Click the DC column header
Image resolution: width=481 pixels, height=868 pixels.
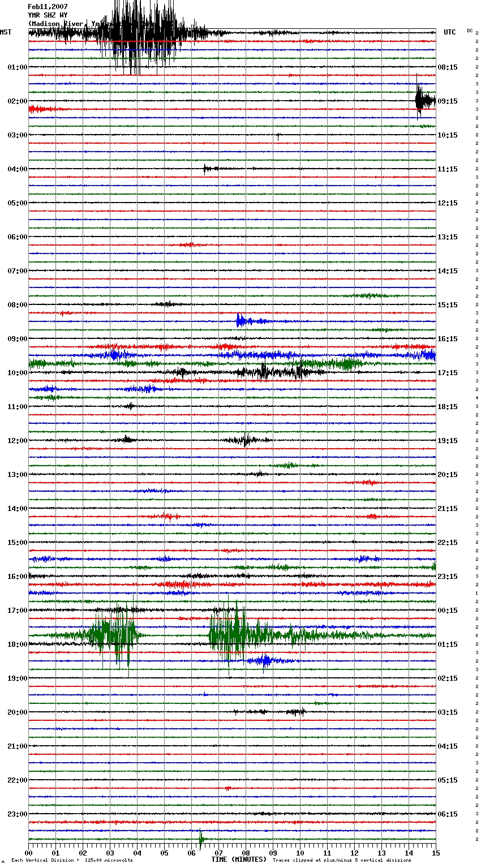coord(470,31)
